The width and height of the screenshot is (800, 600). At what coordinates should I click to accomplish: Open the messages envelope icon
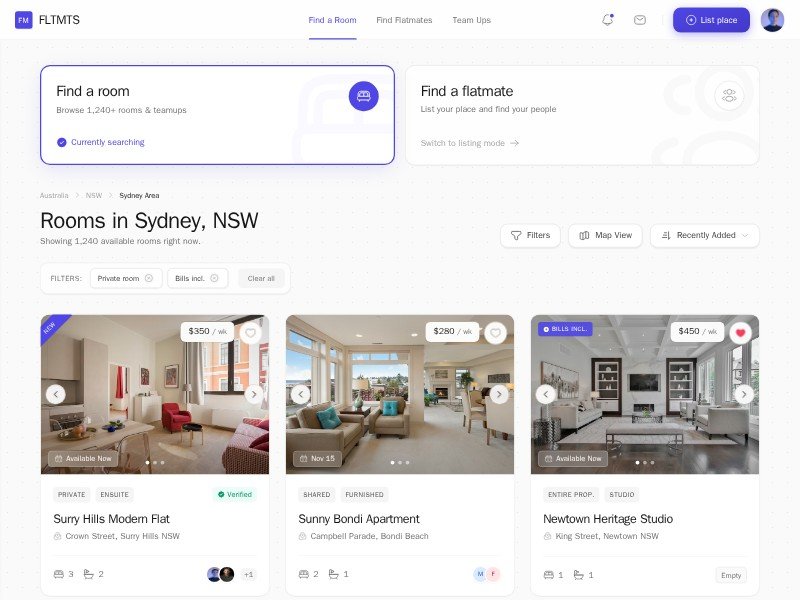[x=639, y=20]
